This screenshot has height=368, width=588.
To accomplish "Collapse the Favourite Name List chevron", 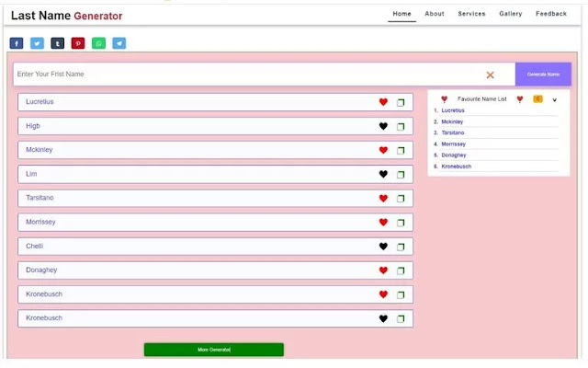I will (x=554, y=100).
